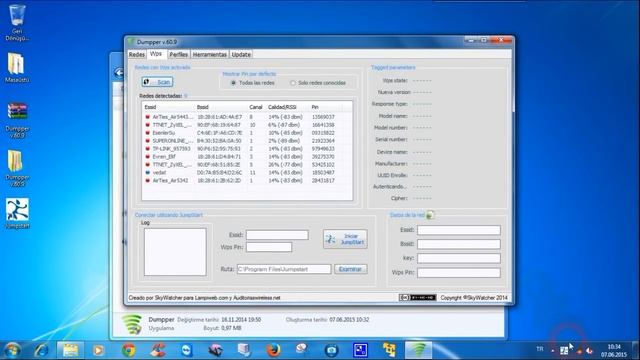Click the green icon next to Datos de la red
The height and width of the screenshot is (360, 640).
[430, 215]
